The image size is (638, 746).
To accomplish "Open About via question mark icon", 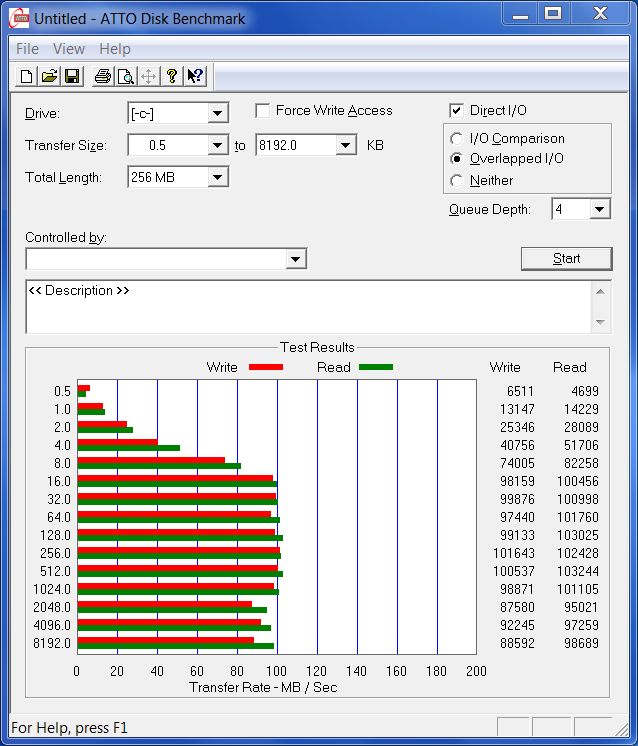I will tap(172, 76).
